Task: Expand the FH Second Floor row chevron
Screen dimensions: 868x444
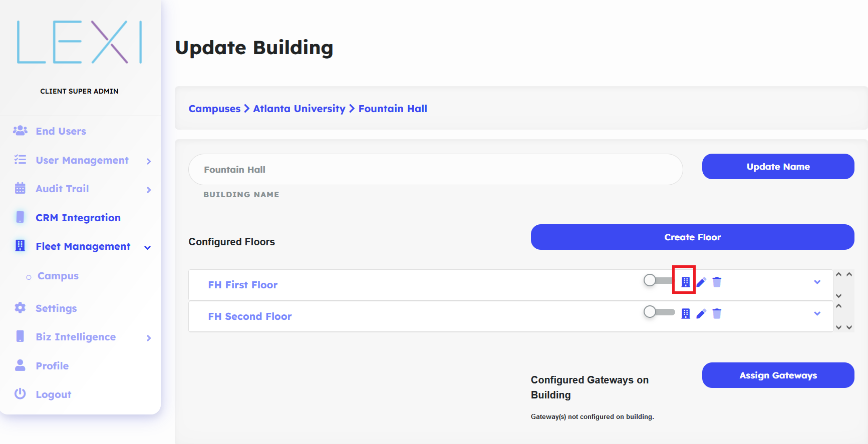Action: [x=817, y=314]
